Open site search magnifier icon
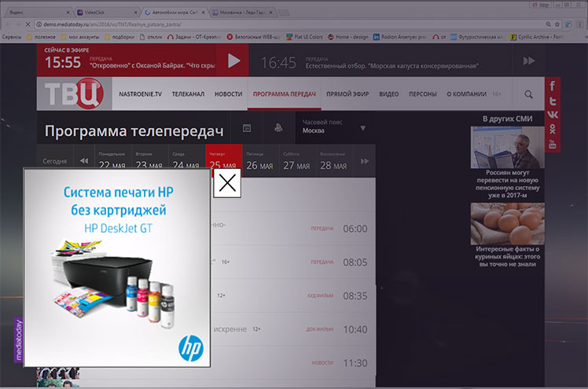Viewport: 588px width, 389px height. (528, 94)
